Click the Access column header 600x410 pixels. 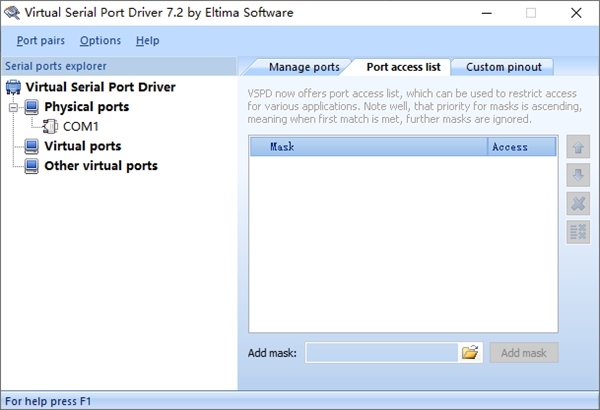pos(522,147)
